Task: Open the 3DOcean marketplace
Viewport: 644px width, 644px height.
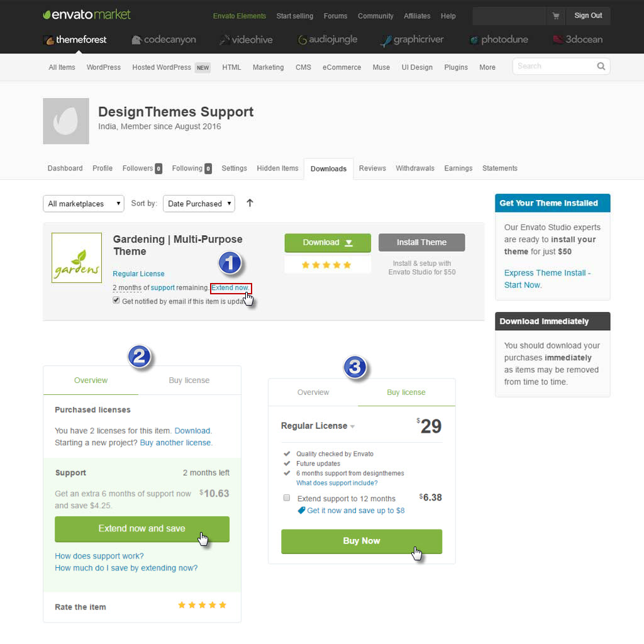Action: point(578,40)
